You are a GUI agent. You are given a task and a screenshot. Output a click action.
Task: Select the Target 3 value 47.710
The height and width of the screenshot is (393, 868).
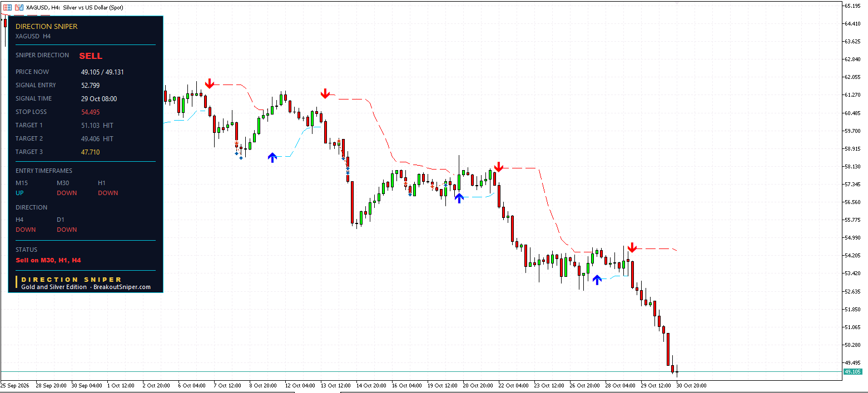[x=90, y=152]
